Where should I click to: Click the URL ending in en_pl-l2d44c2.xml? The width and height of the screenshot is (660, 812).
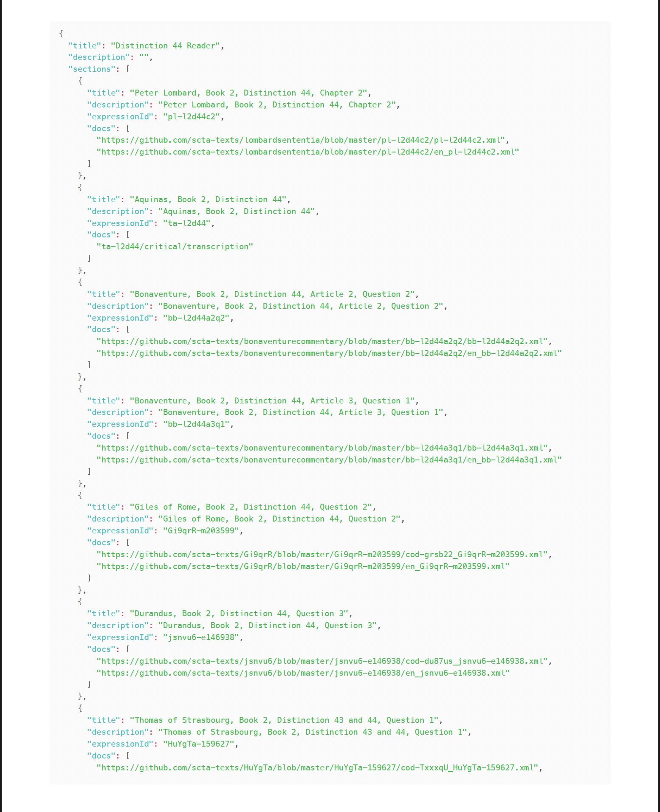click(308, 152)
